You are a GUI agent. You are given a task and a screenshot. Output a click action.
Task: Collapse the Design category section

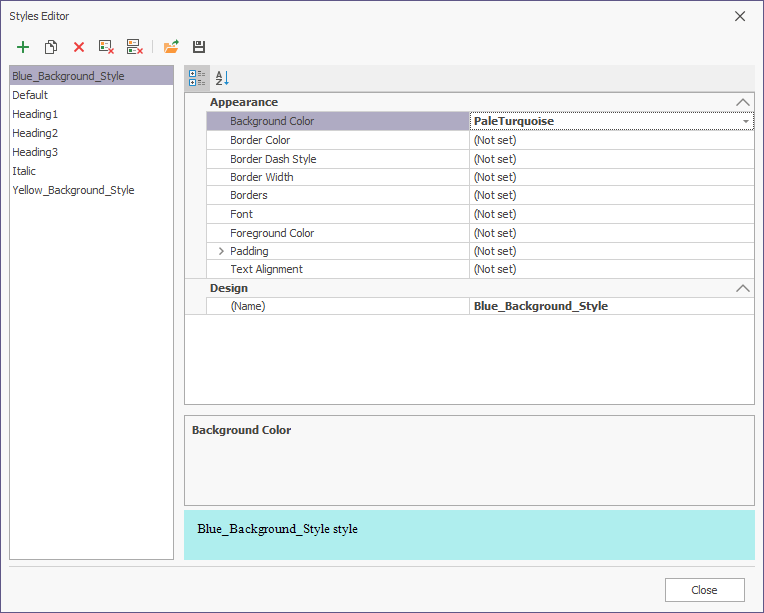tap(742, 288)
